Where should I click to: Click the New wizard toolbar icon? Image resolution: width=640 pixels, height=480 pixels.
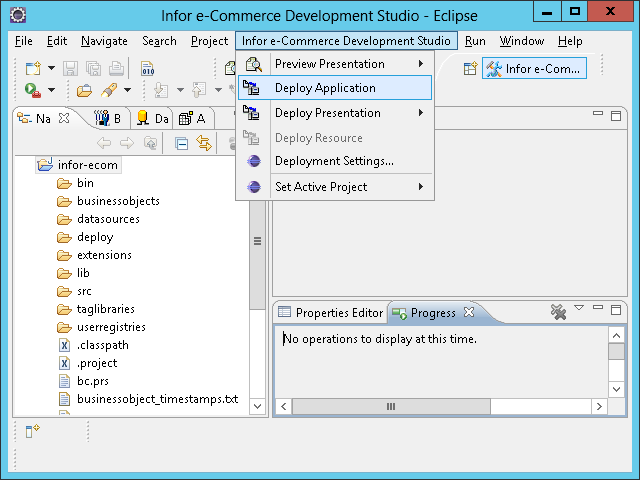coord(31,68)
